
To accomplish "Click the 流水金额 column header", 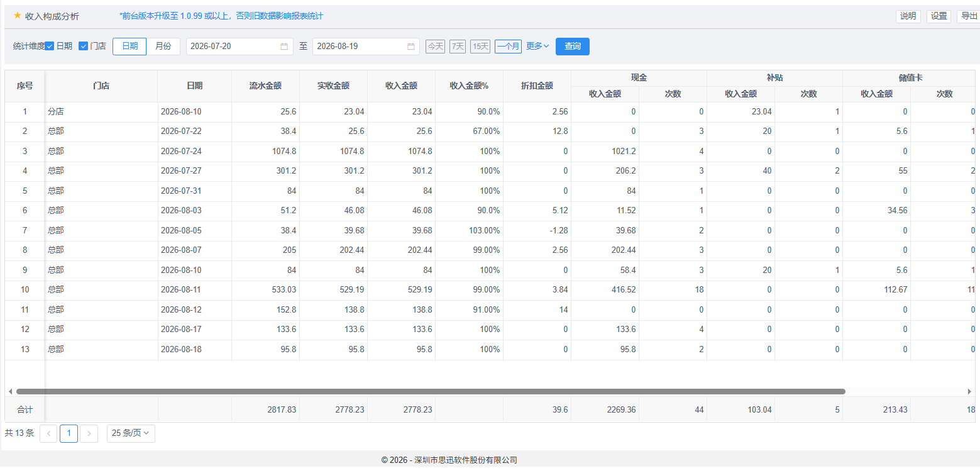I will (265, 86).
